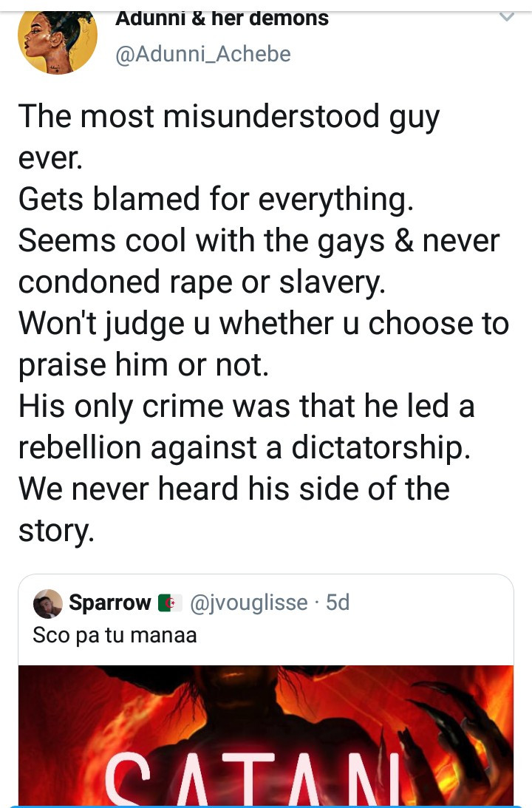The width and height of the screenshot is (532, 808).
Task: Open the 5d timestamp of quoted tweet
Action: [x=338, y=603]
